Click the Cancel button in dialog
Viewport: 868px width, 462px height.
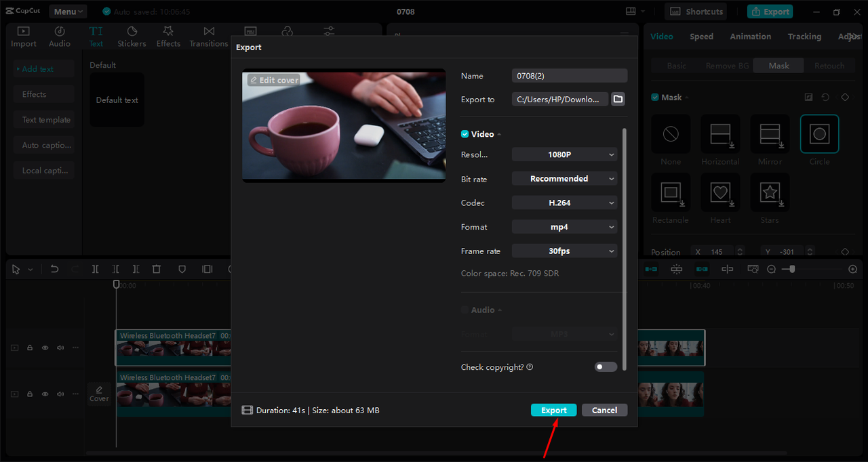pyautogui.click(x=604, y=410)
